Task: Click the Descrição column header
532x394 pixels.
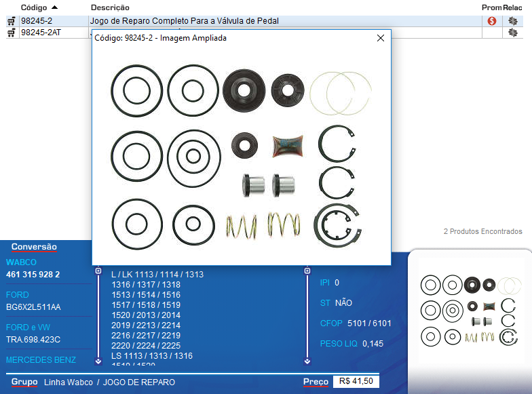Action: point(110,7)
